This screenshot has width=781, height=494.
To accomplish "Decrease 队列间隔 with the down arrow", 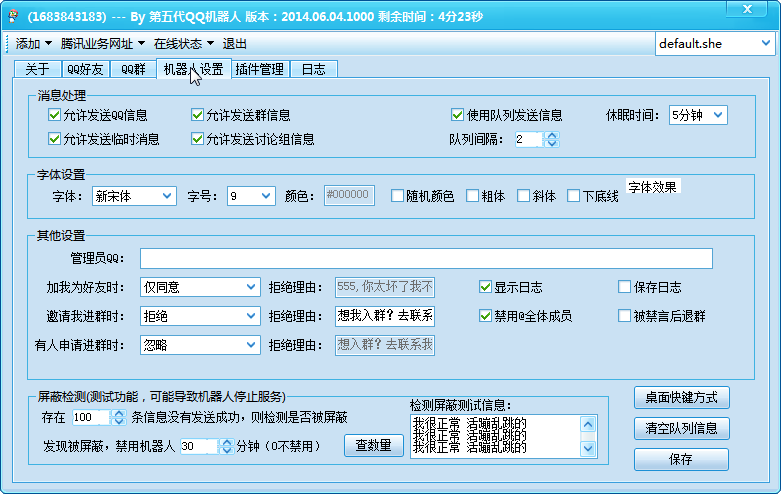I will [x=551, y=143].
